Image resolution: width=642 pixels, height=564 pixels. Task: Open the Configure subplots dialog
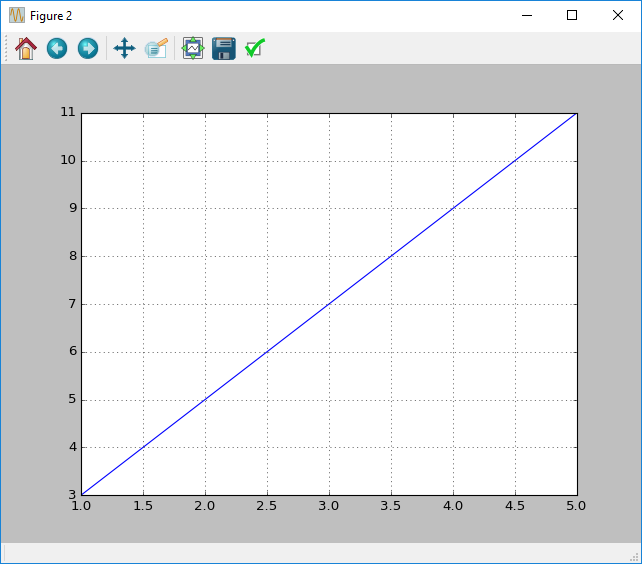[192, 48]
